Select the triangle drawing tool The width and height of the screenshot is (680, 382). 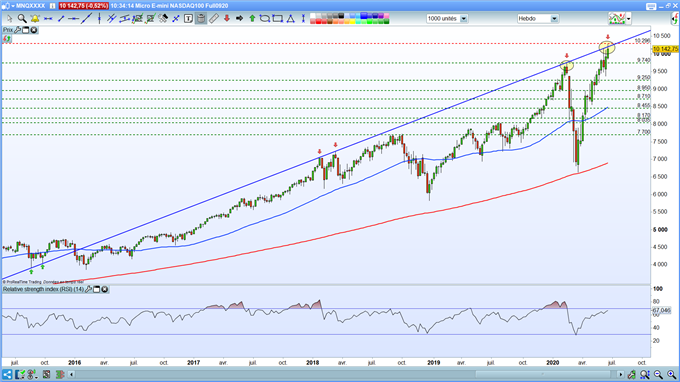291,19
